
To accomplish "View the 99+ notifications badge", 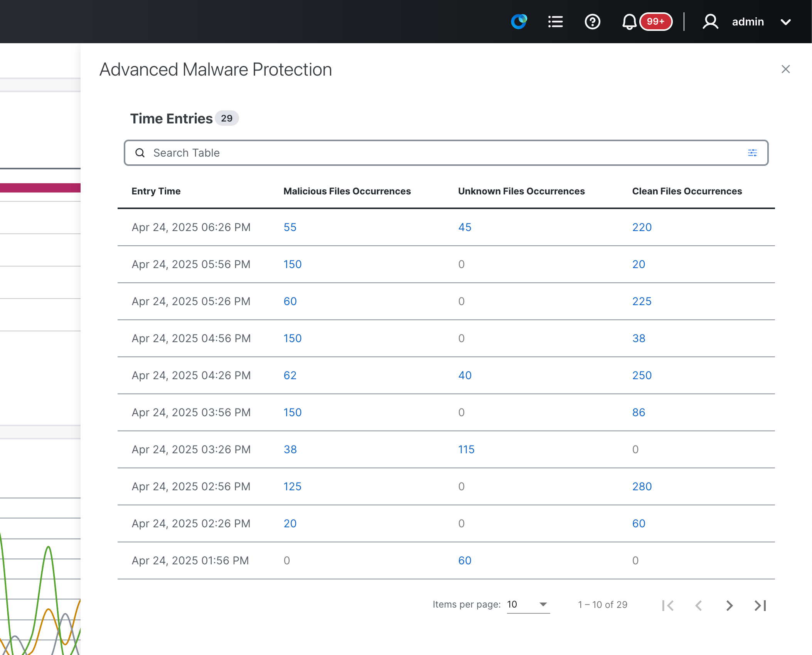I will tap(656, 22).
